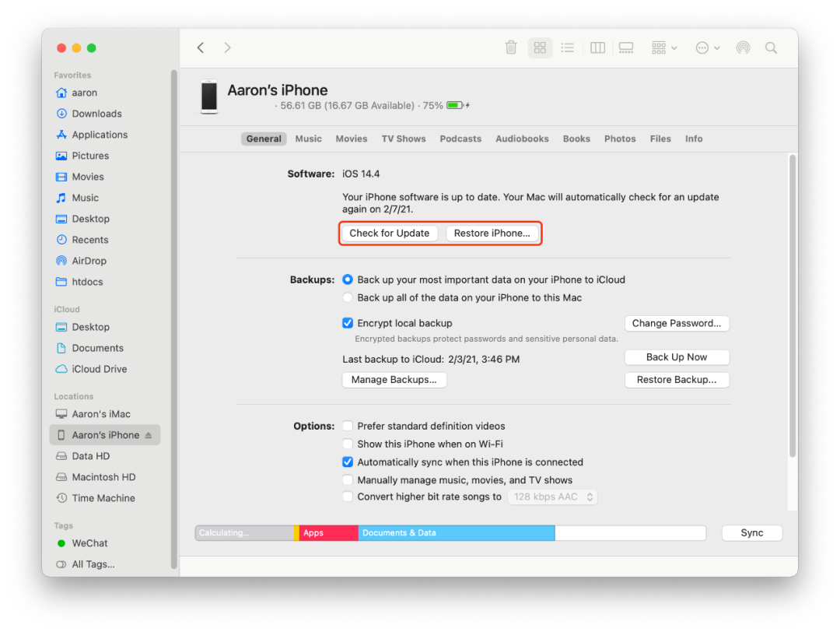Screen dimensions: 840x632
Task: Switch to the Podcasts tab
Action: [x=460, y=139]
